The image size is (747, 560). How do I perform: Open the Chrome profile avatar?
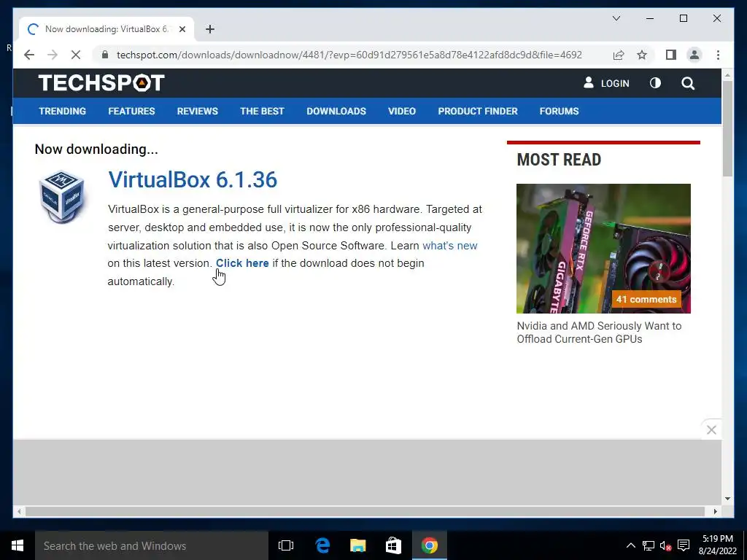[694, 55]
